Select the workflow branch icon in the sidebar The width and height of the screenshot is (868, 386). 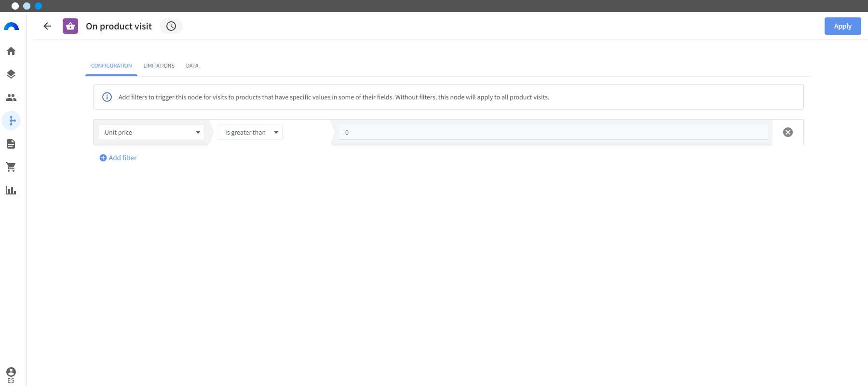[11, 121]
